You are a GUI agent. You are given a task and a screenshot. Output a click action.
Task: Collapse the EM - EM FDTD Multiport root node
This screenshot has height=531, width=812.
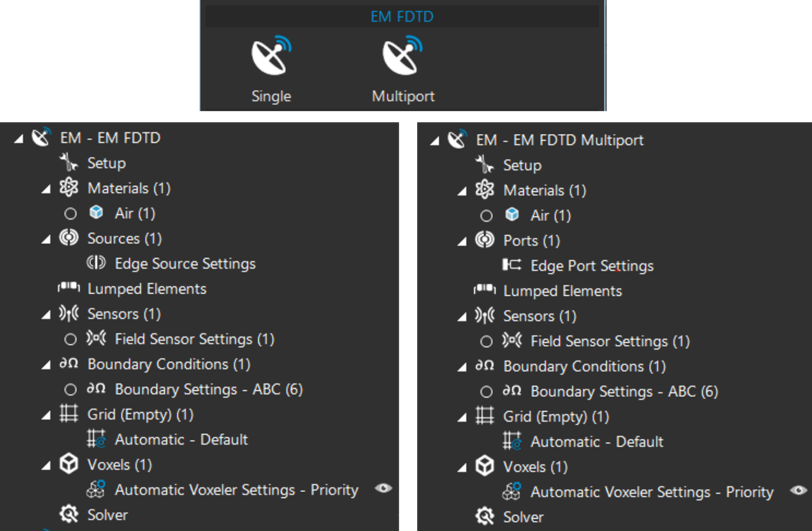click(435, 141)
